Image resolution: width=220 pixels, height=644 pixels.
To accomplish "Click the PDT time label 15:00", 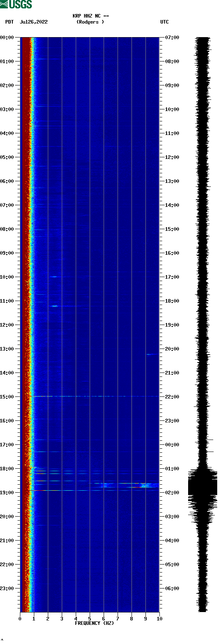I will [7, 397].
